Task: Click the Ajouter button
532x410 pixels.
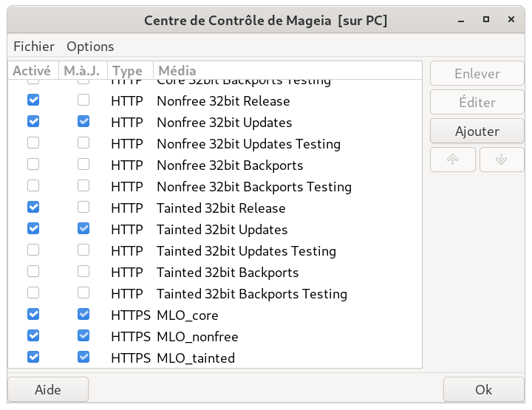Action: [477, 131]
